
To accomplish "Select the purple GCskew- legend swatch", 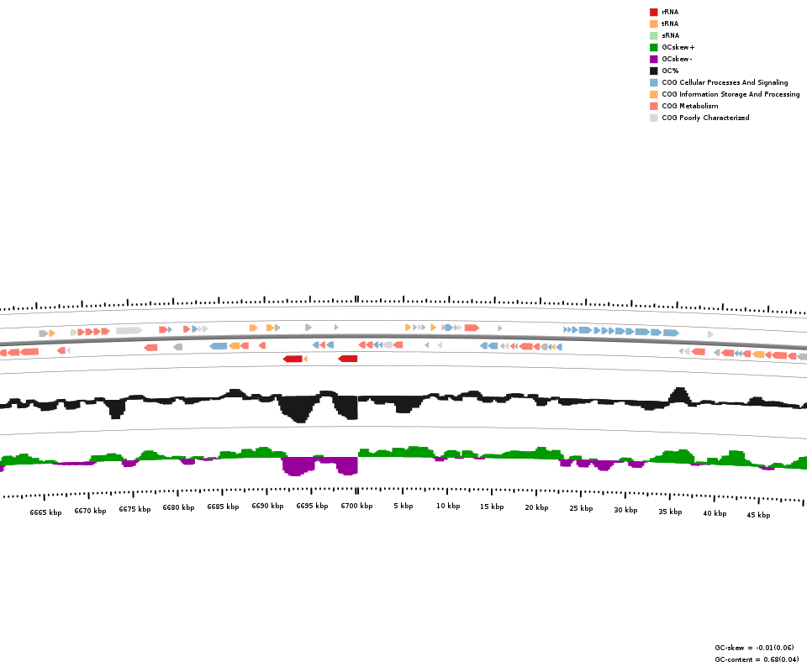I will (653, 59).
